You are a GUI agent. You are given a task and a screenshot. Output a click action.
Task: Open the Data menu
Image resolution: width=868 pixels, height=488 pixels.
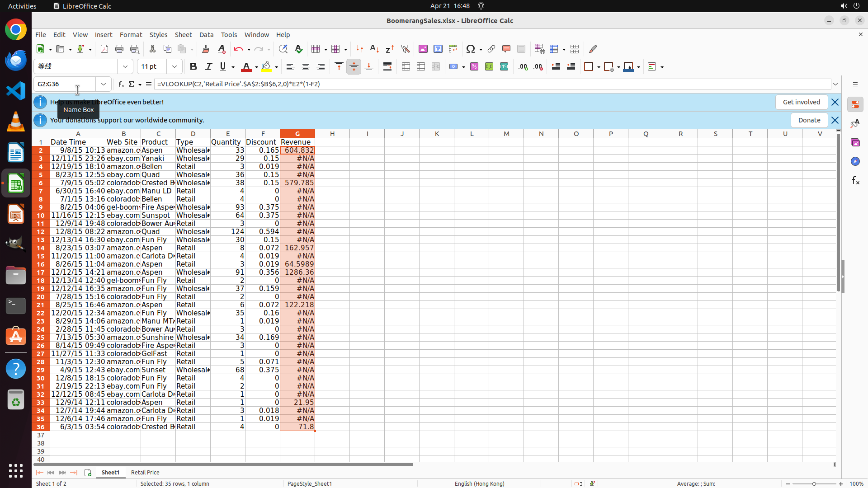click(206, 35)
